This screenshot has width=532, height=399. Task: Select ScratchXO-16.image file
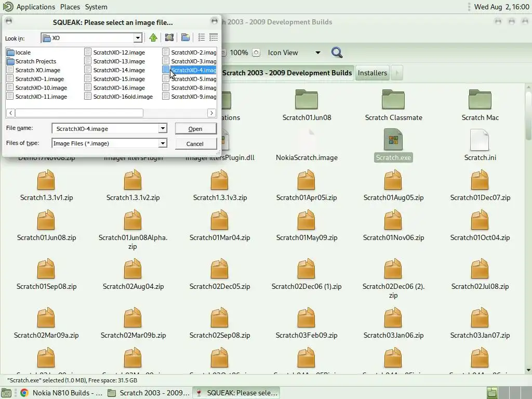tap(115, 87)
